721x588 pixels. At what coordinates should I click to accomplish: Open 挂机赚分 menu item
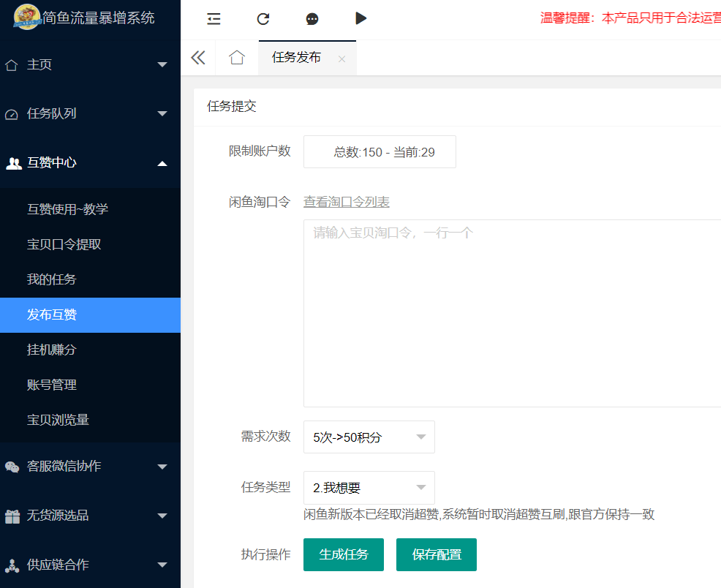pyautogui.click(x=52, y=350)
